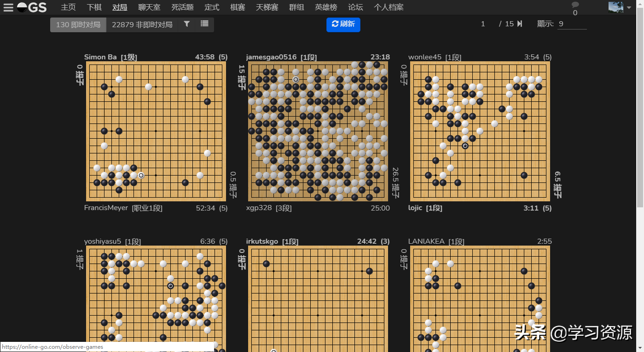Open the jamesgao0516 vs xgp328 board
Screen dimensions: 644x352
(318, 131)
